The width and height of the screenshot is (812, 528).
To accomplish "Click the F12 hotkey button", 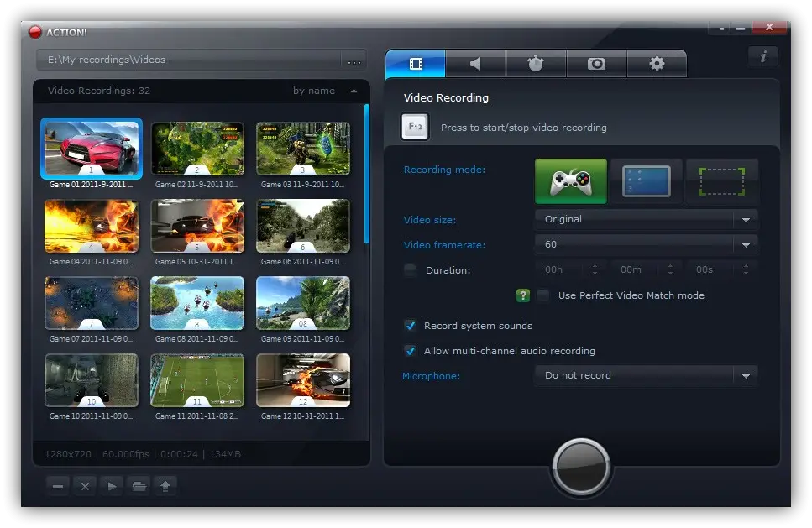I will click(x=415, y=127).
